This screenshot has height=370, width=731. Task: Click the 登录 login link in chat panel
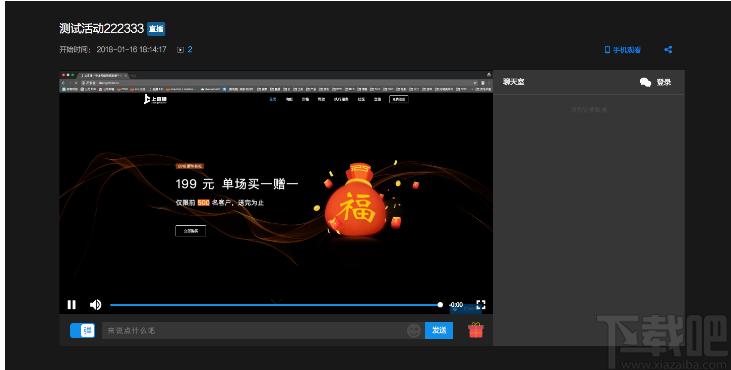click(x=663, y=82)
